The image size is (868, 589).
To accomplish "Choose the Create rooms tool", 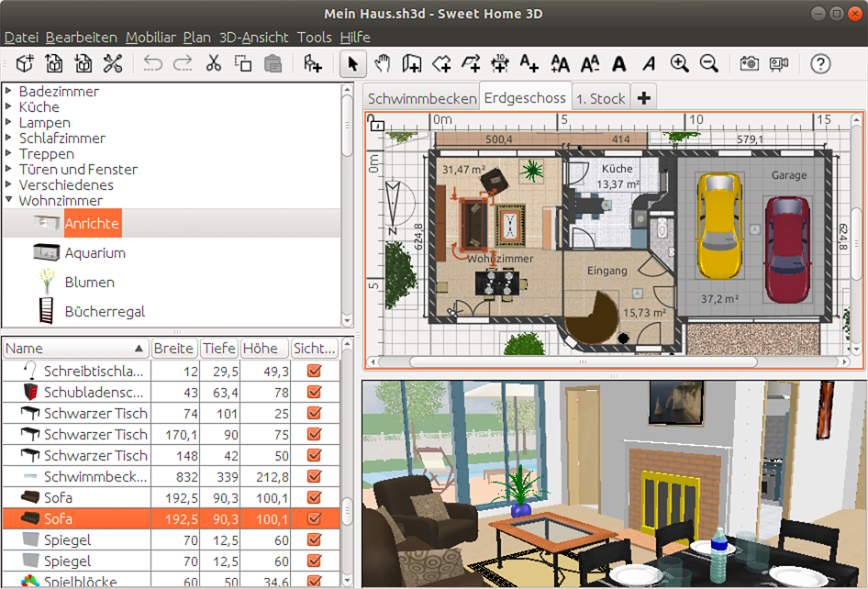I will pos(440,63).
